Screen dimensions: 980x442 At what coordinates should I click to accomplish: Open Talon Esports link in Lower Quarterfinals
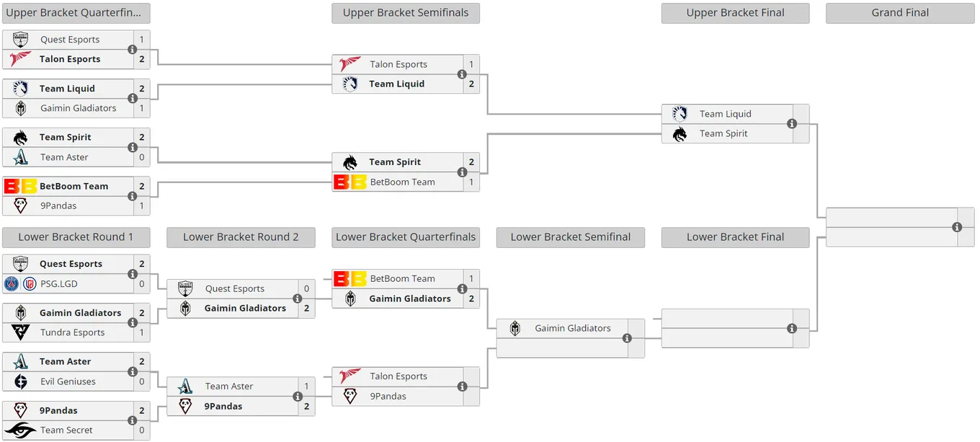pyautogui.click(x=398, y=376)
